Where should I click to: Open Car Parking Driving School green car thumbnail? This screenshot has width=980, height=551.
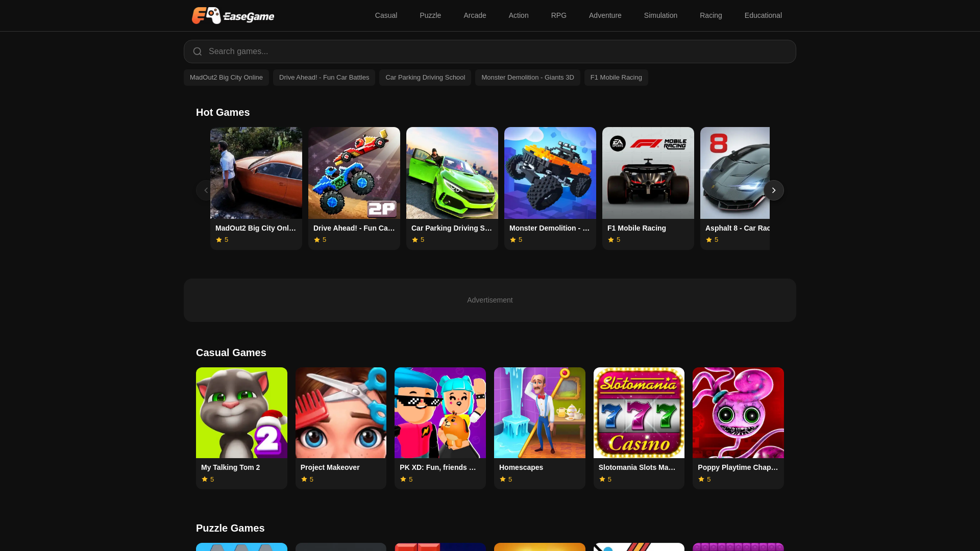(x=452, y=173)
